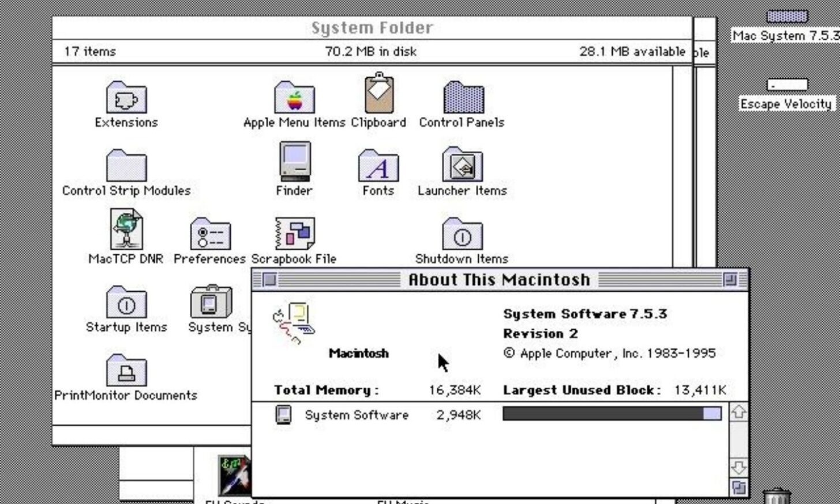Viewport: 840px width, 504px height.
Task: Select the Apple Menu Items folder
Action: point(294,97)
